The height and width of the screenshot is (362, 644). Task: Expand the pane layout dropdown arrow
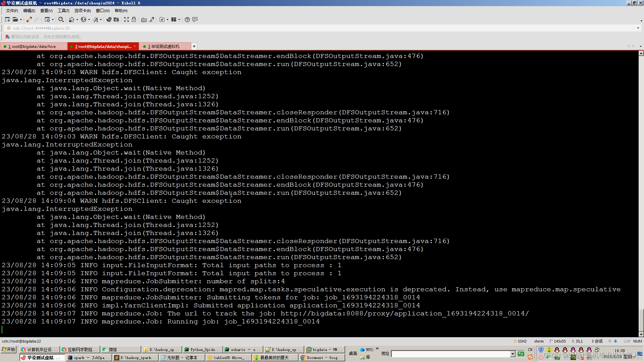[x=179, y=20]
